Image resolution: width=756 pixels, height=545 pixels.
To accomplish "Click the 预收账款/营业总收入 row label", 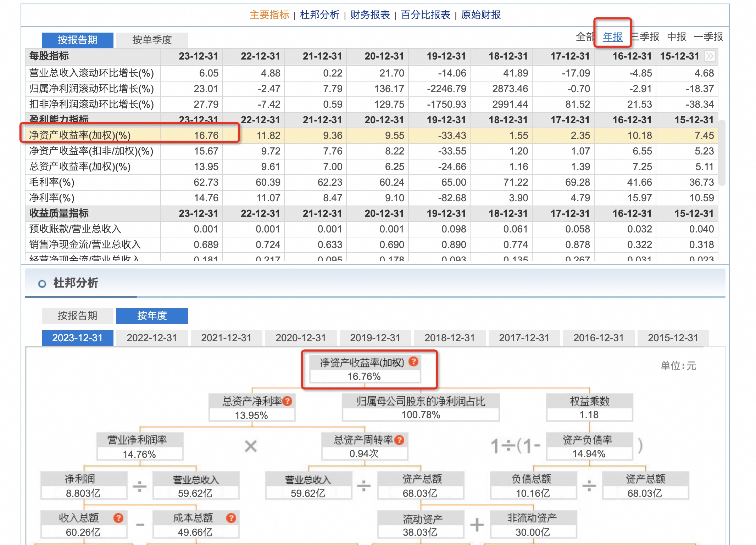I will 75,229.
